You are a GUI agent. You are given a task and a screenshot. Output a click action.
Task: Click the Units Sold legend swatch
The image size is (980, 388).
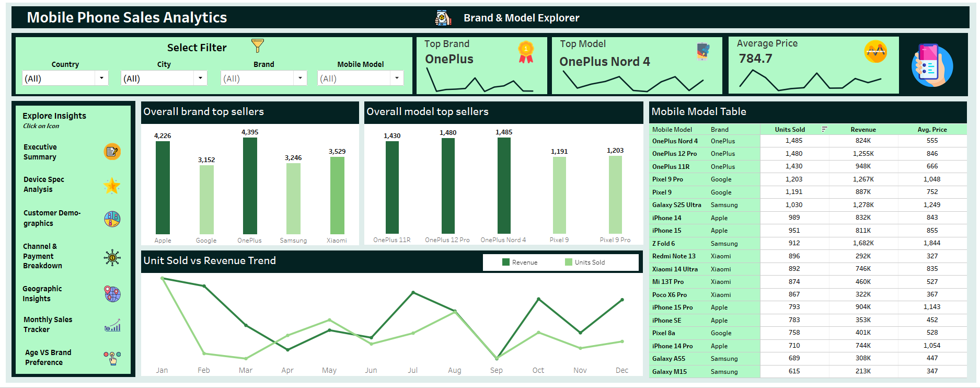coord(568,262)
